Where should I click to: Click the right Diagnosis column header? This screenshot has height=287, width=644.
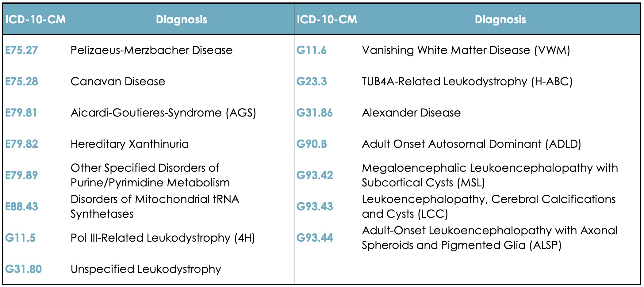click(500, 19)
